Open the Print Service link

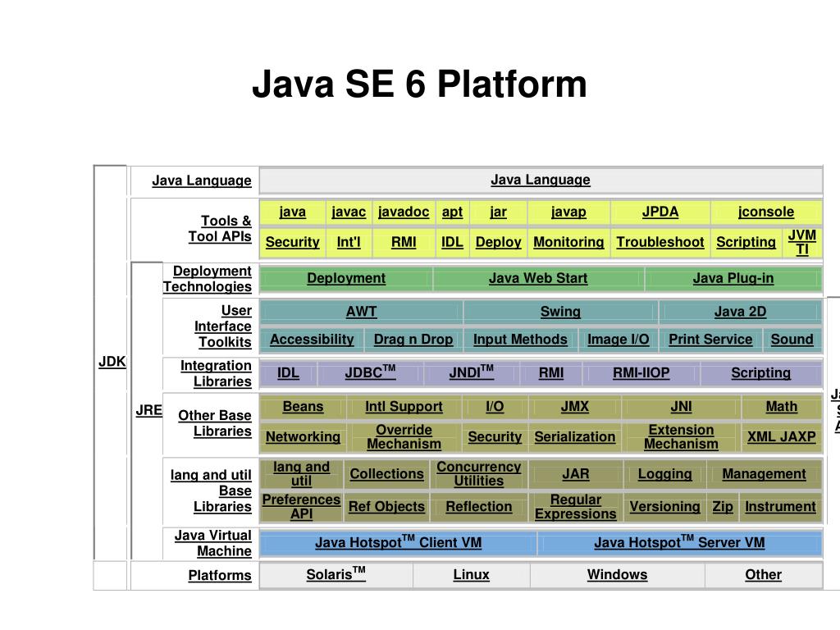coord(710,340)
